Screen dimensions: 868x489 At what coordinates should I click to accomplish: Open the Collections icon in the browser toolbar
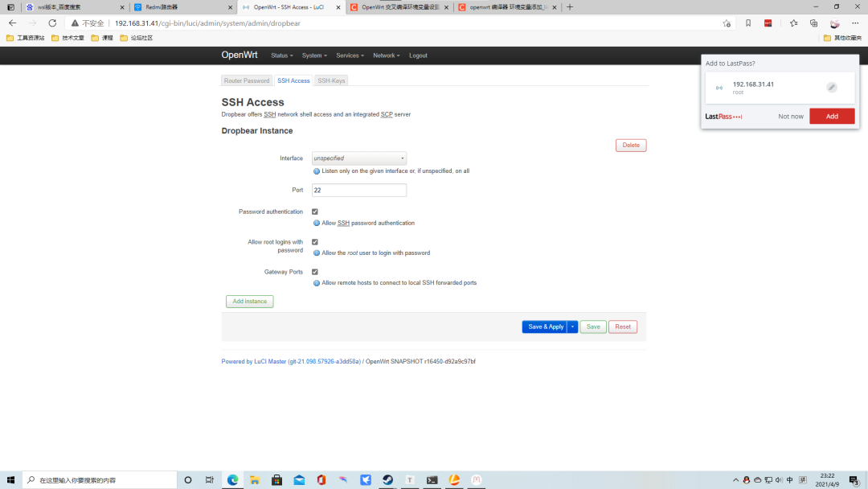click(813, 23)
